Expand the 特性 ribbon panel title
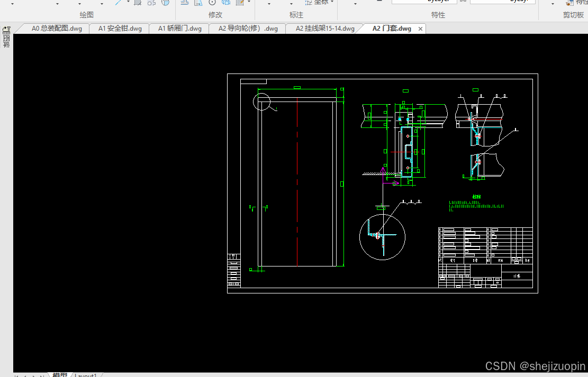This screenshot has height=377, width=588. click(x=438, y=15)
